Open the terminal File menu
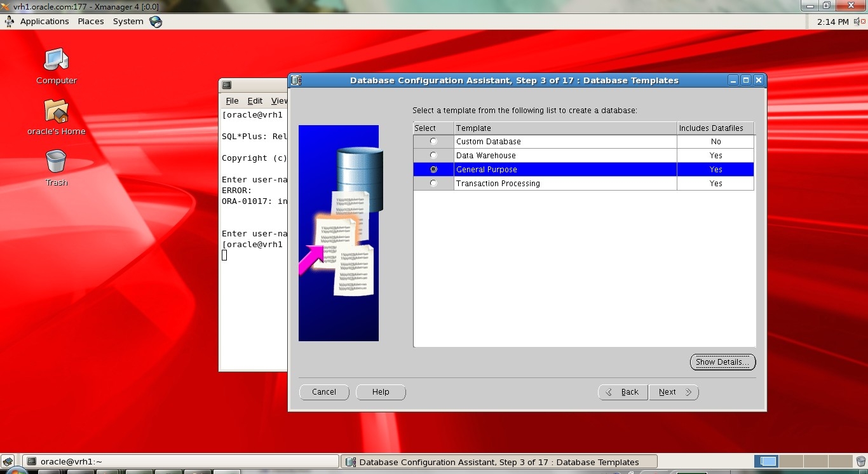This screenshot has width=868, height=474. (x=233, y=101)
